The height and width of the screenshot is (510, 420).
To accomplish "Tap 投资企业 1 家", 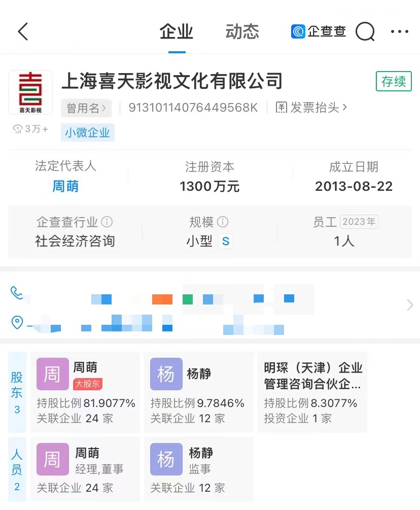I will pos(297,419).
